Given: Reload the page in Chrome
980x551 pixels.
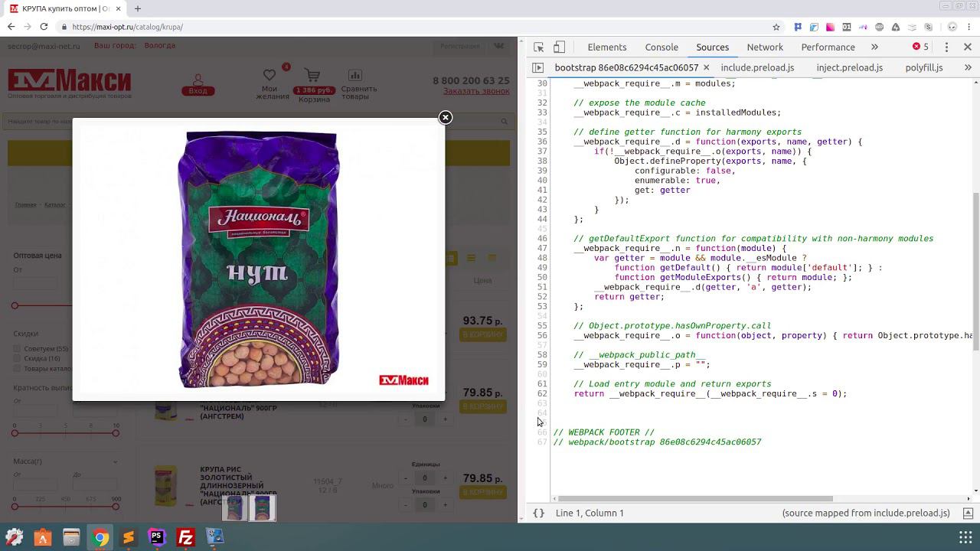Looking at the screenshot, I should [x=44, y=27].
